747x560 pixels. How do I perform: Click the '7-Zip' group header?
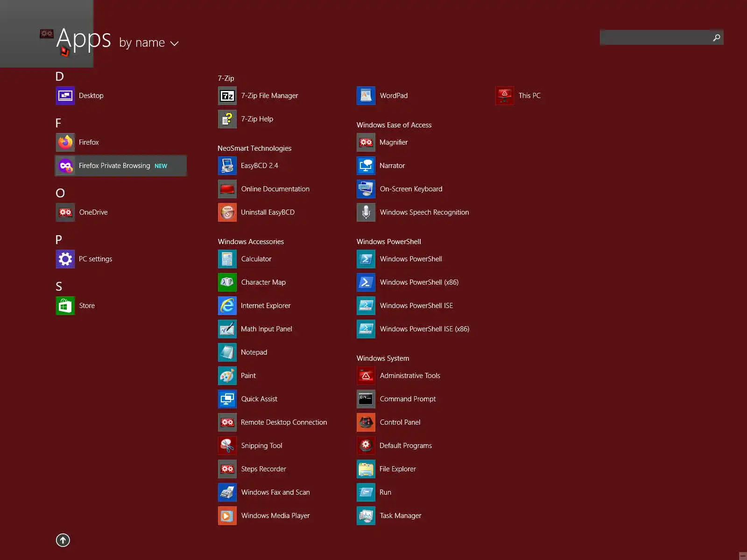tap(226, 78)
